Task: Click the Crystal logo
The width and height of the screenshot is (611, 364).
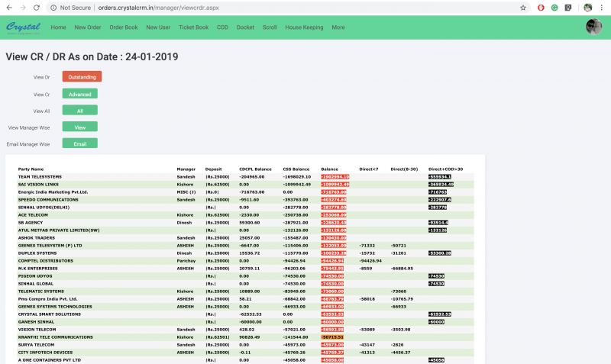Action: (x=23, y=27)
